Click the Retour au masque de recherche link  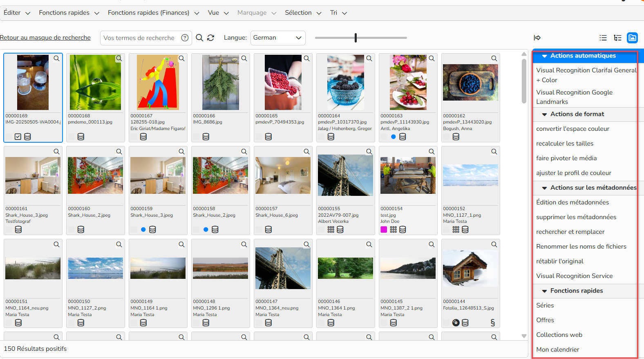click(45, 38)
